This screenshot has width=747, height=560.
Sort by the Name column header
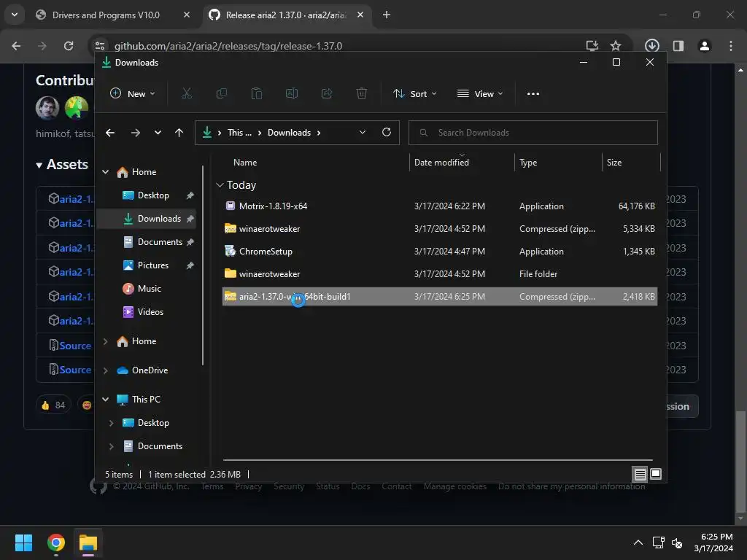pos(245,163)
